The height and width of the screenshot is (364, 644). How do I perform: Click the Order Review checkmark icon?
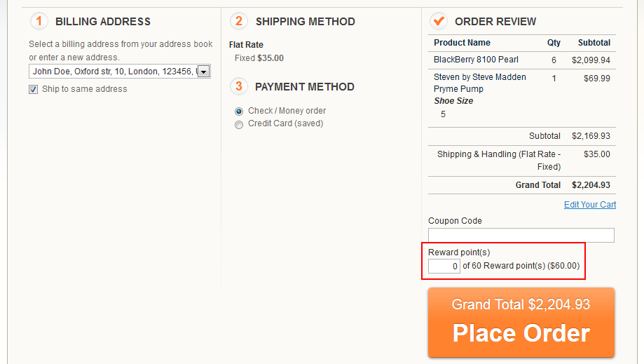(x=439, y=21)
